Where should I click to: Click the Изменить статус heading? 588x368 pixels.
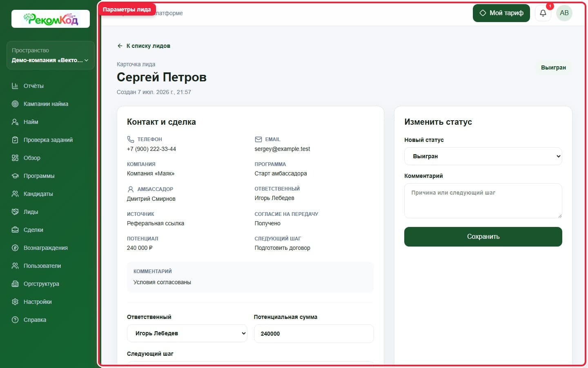(x=438, y=122)
